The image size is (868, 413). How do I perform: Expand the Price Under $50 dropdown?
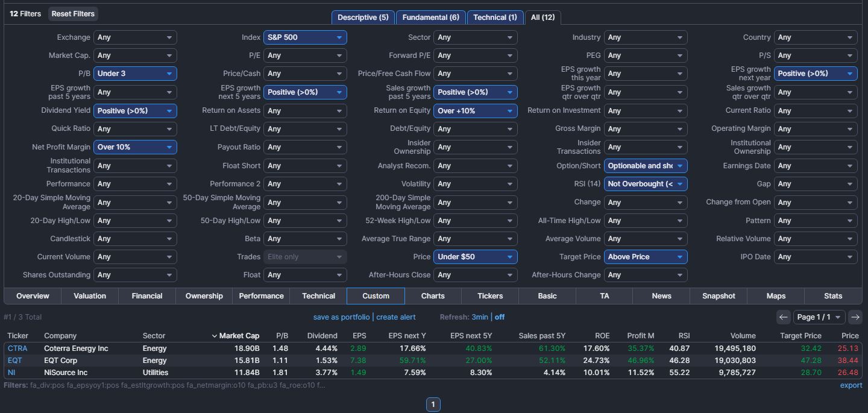click(475, 257)
